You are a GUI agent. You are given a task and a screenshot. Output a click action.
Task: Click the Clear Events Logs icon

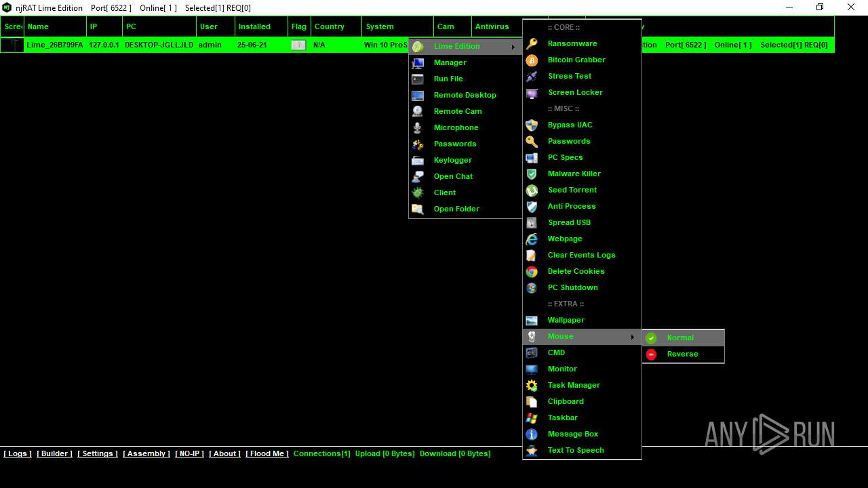click(532, 255)
